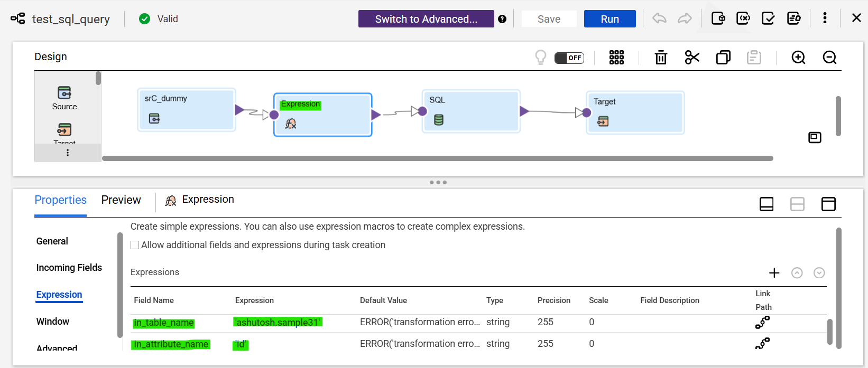Click the canvas vertical scrollbar

pos(838,116)
